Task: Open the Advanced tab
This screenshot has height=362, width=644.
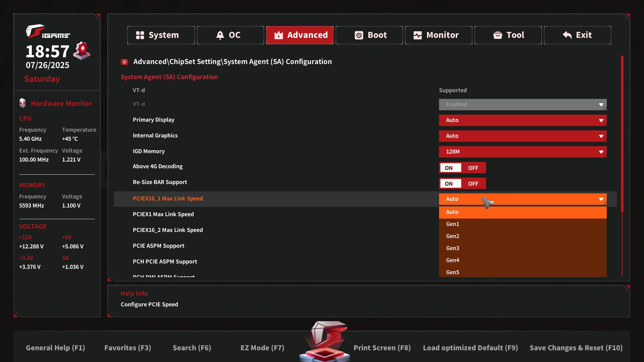Action: [x=300, y=35]
